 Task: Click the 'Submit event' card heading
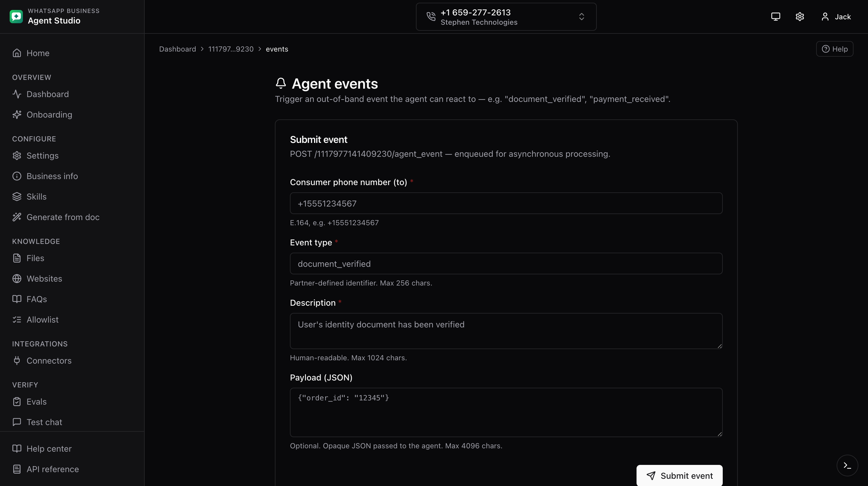pos(319,140)
